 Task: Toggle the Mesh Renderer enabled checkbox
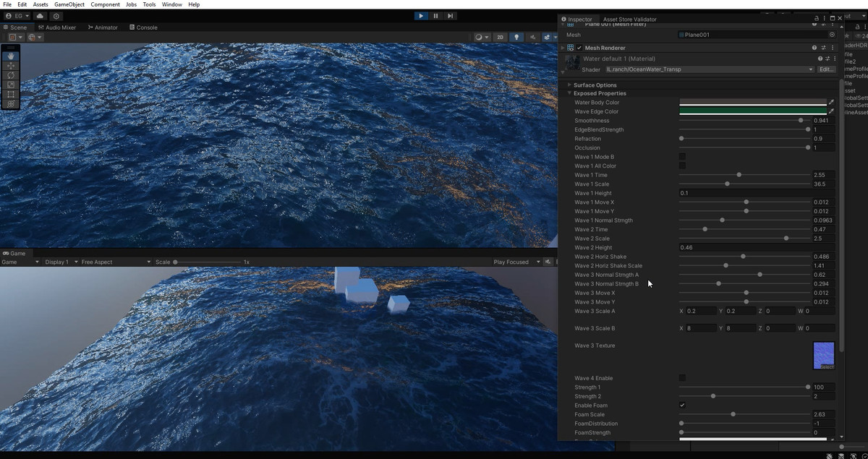click(x=579, y=48)
